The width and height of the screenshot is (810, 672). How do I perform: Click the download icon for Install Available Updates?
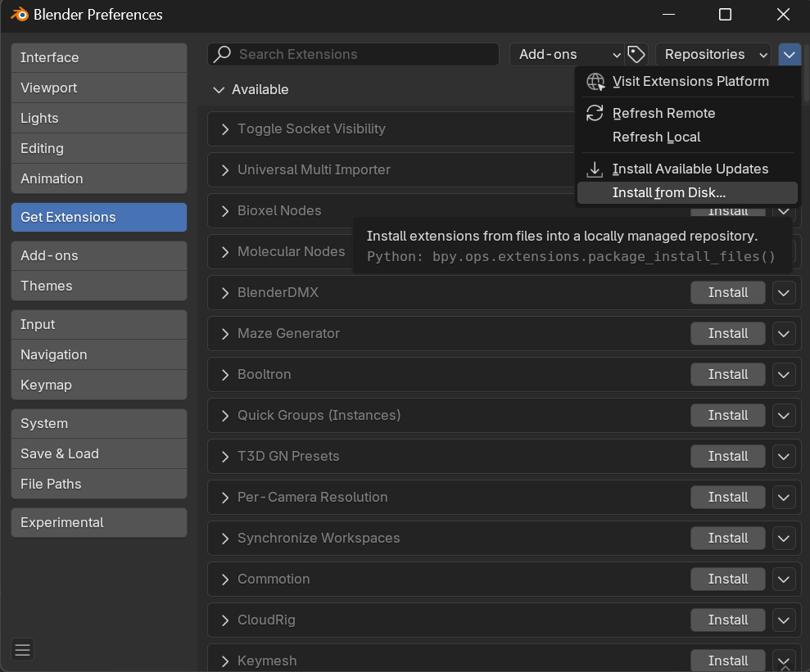(594, 169)
